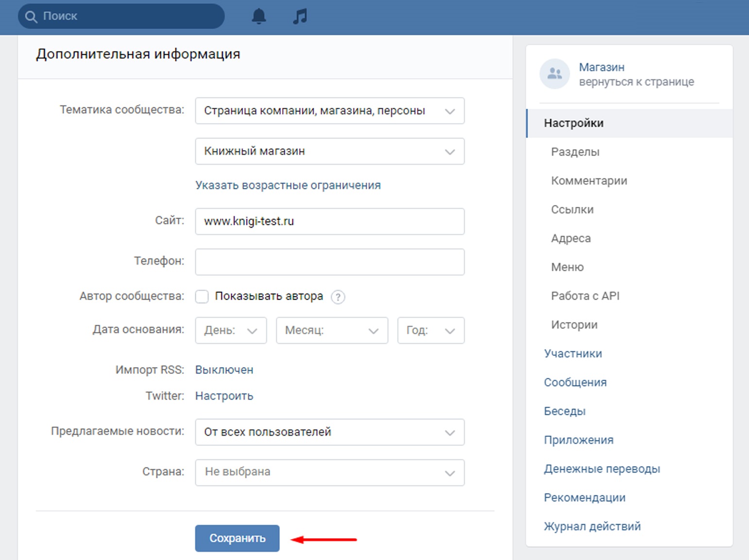Click the Магазин community avatar icon

coord(554,74)
